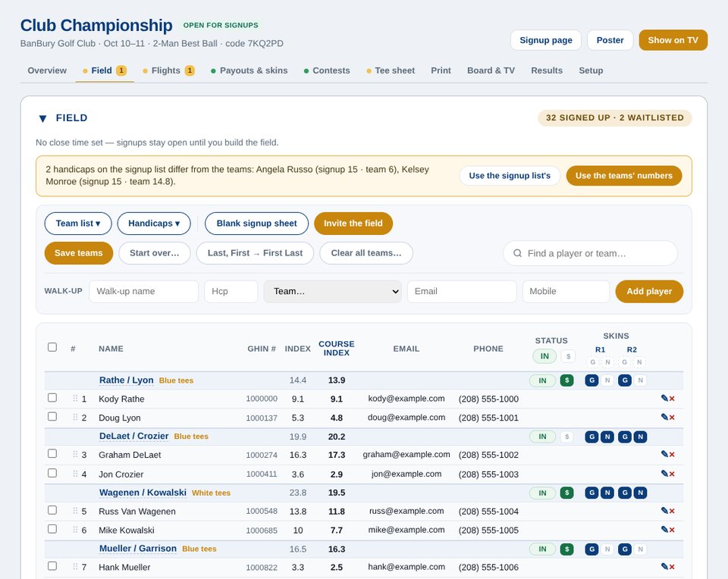Toggle IN status for the DeLaet / Crozier team
Image resolution: width=728 pixels, height=579 pixels.
tap(542, 437)
